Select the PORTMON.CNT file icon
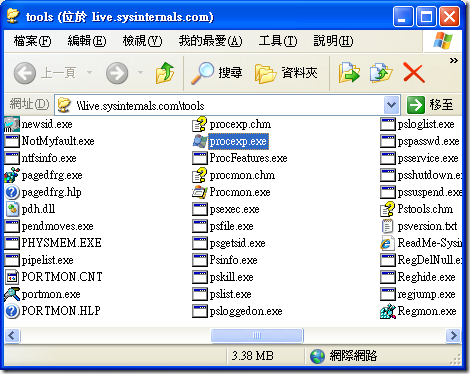This screenshot has height=374, width=470. (x=12, y=277)
